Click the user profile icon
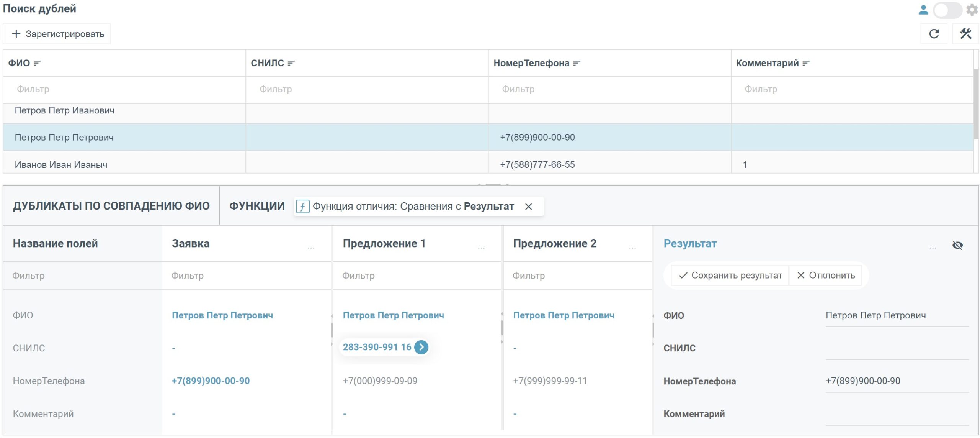The height and width of the screenshot is (438, 980). 923,10
